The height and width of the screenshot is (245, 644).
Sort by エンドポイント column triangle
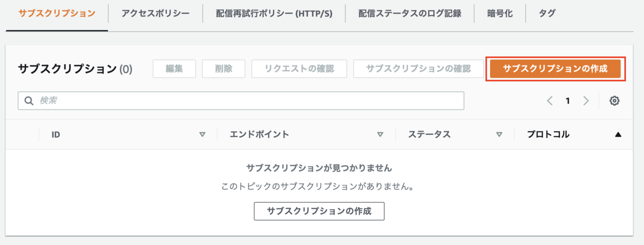(x=380, y=135)
